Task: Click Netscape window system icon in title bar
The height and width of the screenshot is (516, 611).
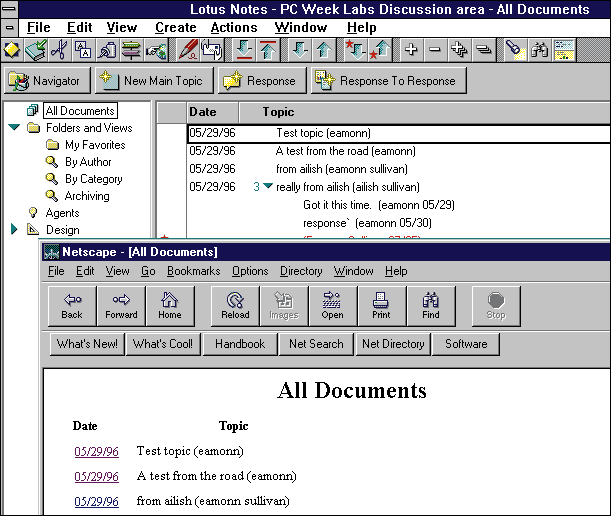Action: (x=51, y=252)
